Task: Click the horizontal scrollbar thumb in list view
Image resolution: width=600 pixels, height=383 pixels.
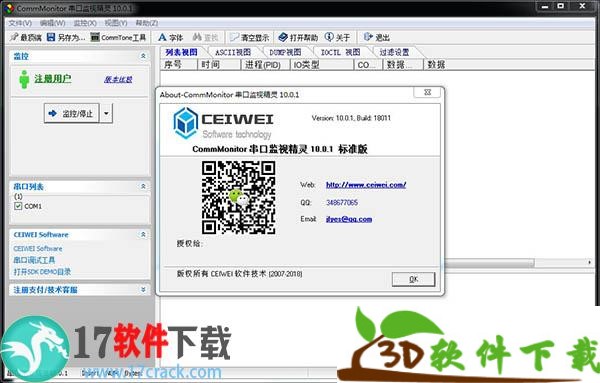Action: coord(488,263)
